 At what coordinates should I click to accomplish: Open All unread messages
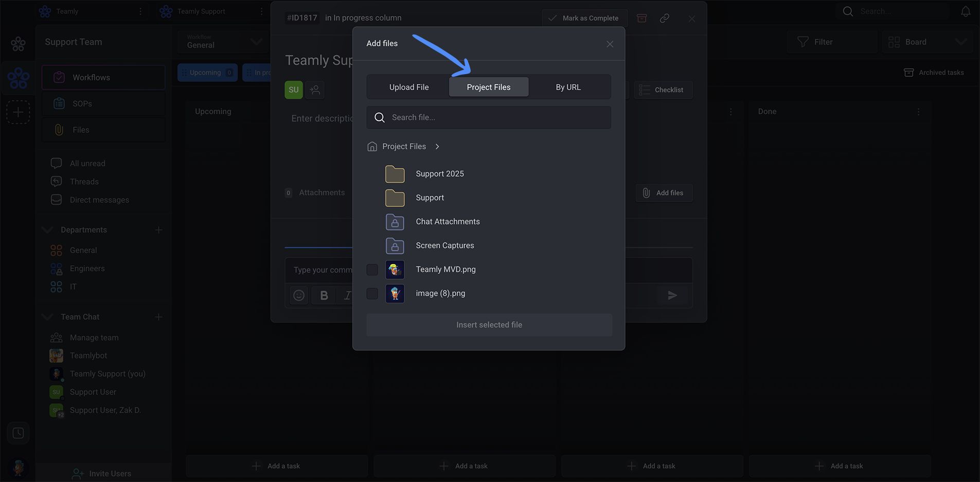click(x=87, y=163)
